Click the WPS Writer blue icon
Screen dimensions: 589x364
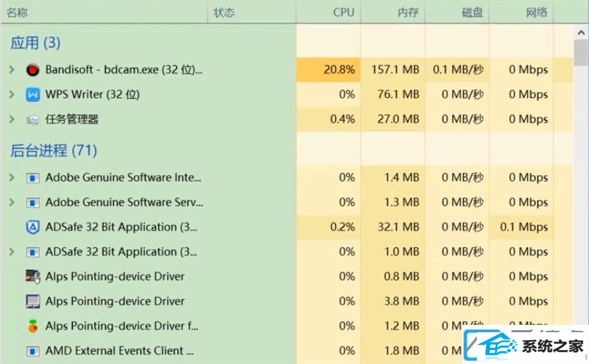[33, 95]
